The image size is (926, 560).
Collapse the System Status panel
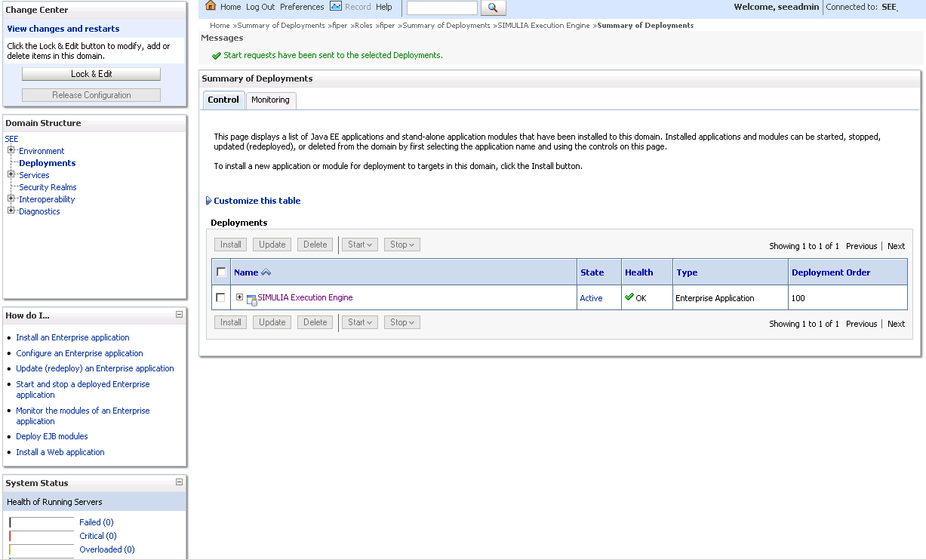pyautogui.click(x=179, y=482)
